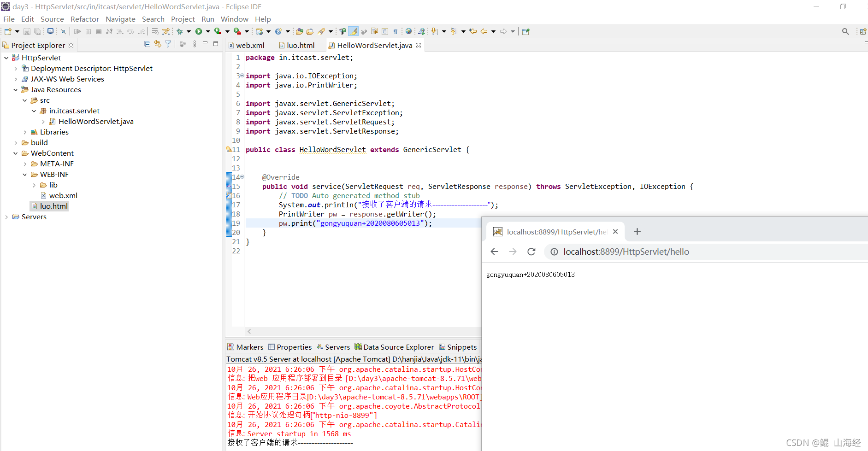The image size is (868, 451).
Task: Open the Markers view tab
Action: [245, 347]
